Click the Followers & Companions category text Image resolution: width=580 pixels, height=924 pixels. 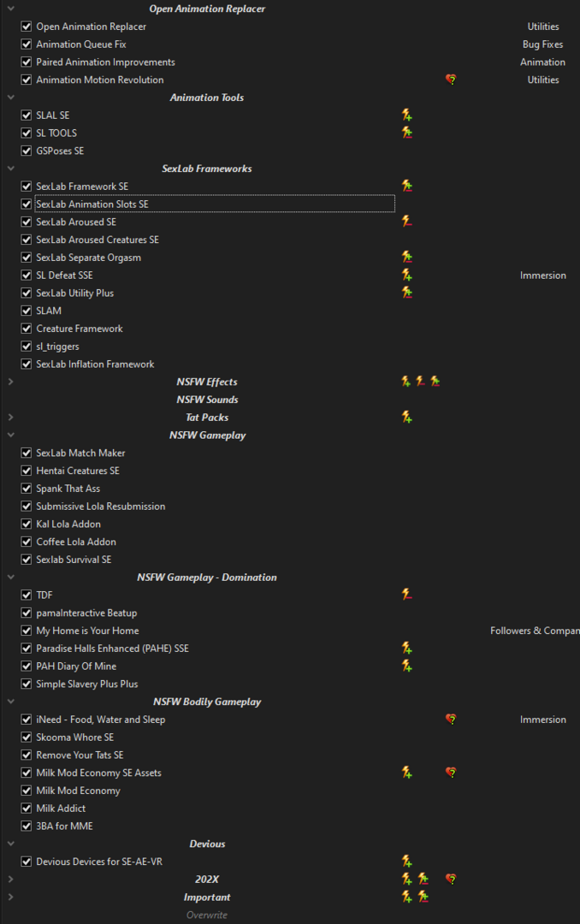coord(535,631)
